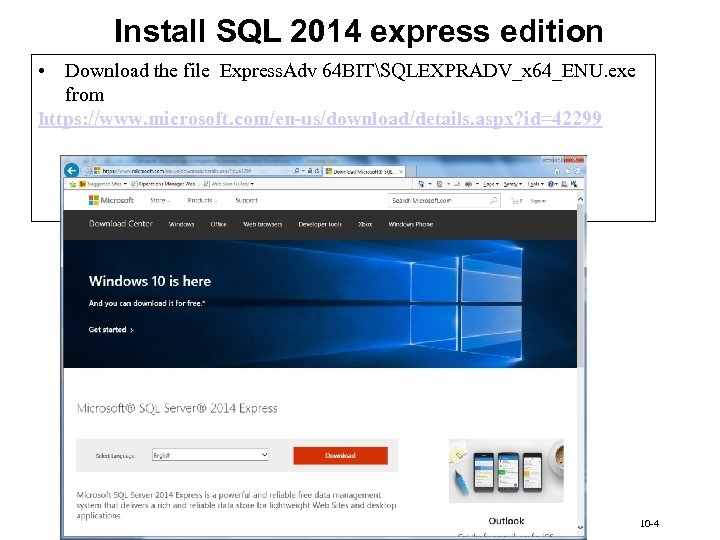
Task: Click the Microsoft logo in site header
Action: pos(111,200)
